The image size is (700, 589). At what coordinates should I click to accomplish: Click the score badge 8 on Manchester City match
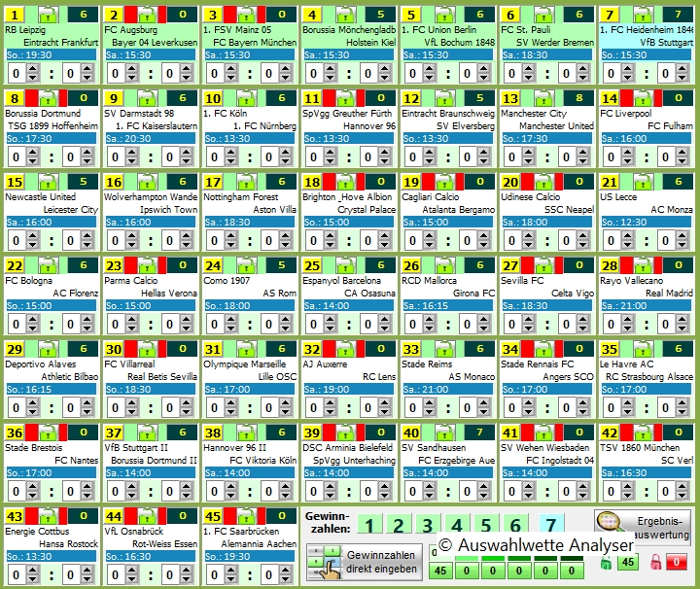(579, 98)
